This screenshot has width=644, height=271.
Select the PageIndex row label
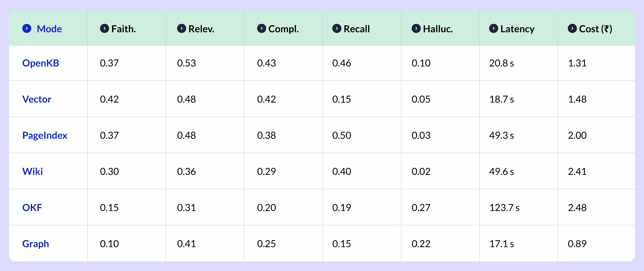45,135
